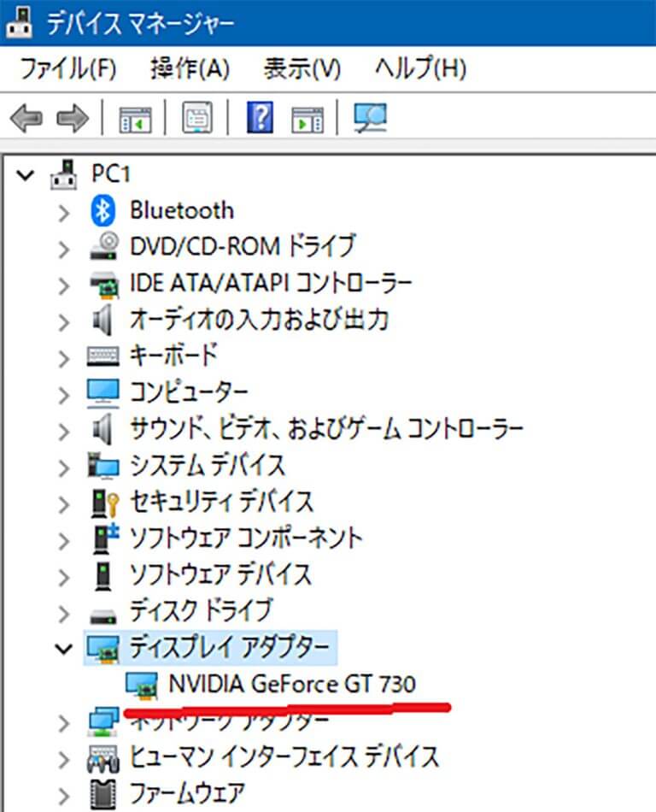Click the display adapter category icon
This screenshot has width=656, height=812.
(103, 649)
